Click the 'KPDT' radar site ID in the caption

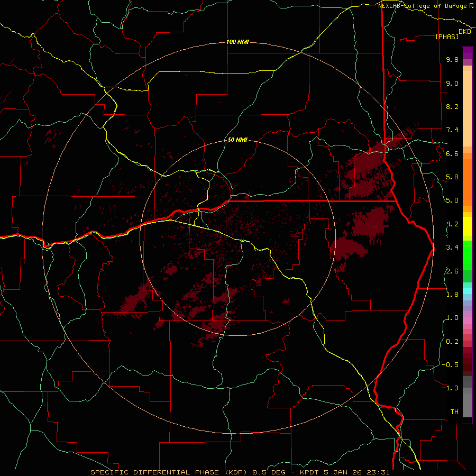pyautogui.click(x=309, y=472)
